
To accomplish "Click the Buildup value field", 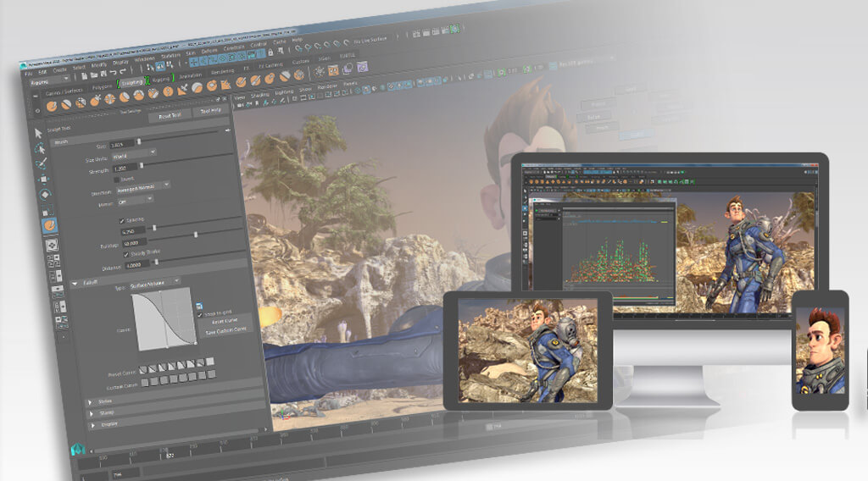I will click(x=135, y=242).
